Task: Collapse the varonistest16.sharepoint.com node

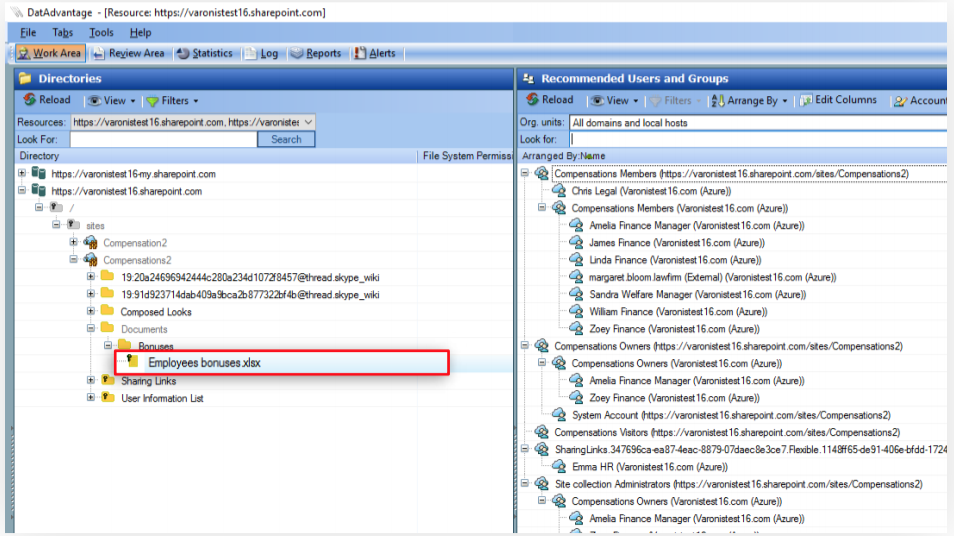Action: (x=22, y=190)
